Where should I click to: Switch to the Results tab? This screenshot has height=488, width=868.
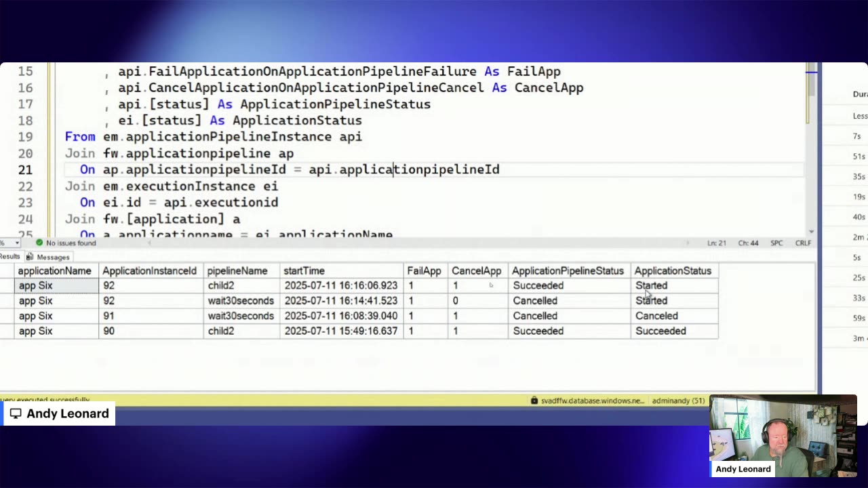(9, 256)
